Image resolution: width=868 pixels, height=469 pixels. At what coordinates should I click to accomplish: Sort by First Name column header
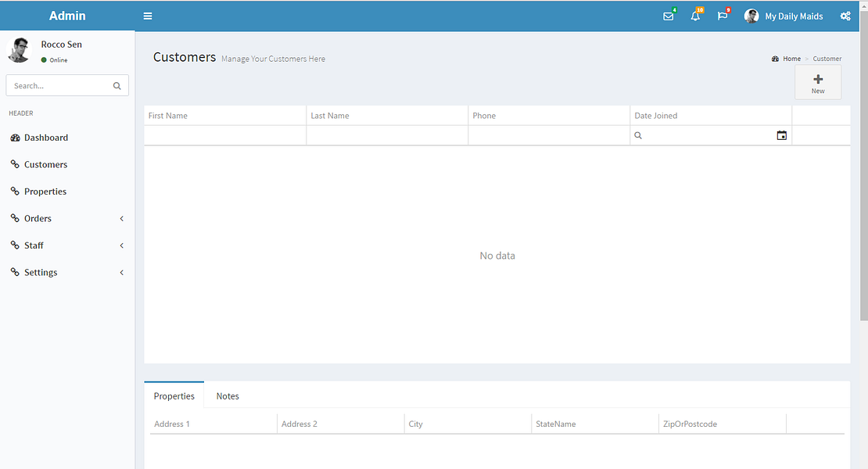pos(224,116)
